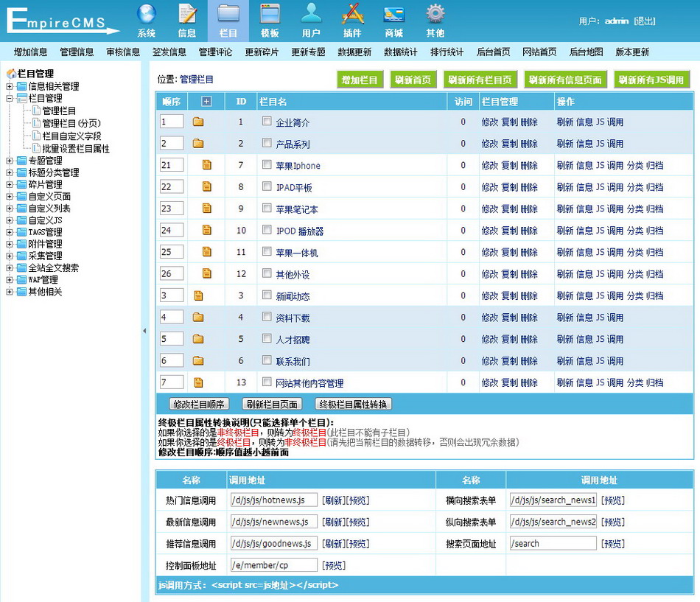The image size is (700, 602).
Task: Tick the IPAD平板 checkbox
Action: (x=267, y=186)
